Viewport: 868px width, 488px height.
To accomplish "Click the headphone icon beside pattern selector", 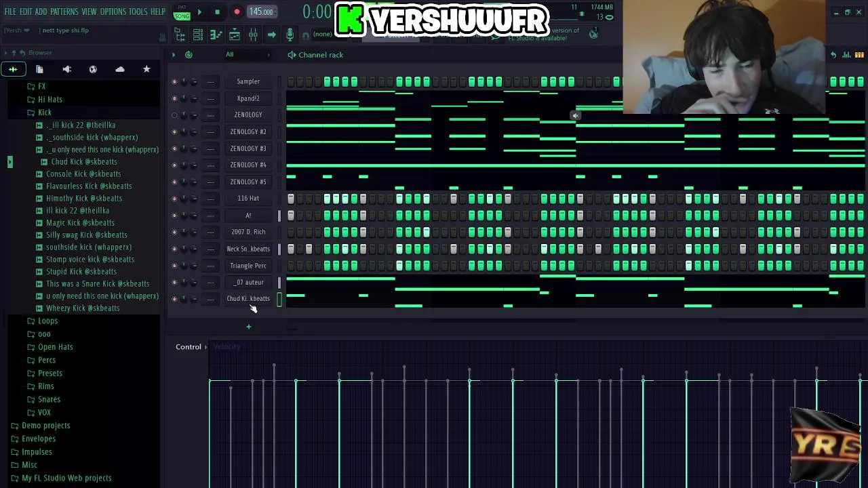I will pos(305,35).
